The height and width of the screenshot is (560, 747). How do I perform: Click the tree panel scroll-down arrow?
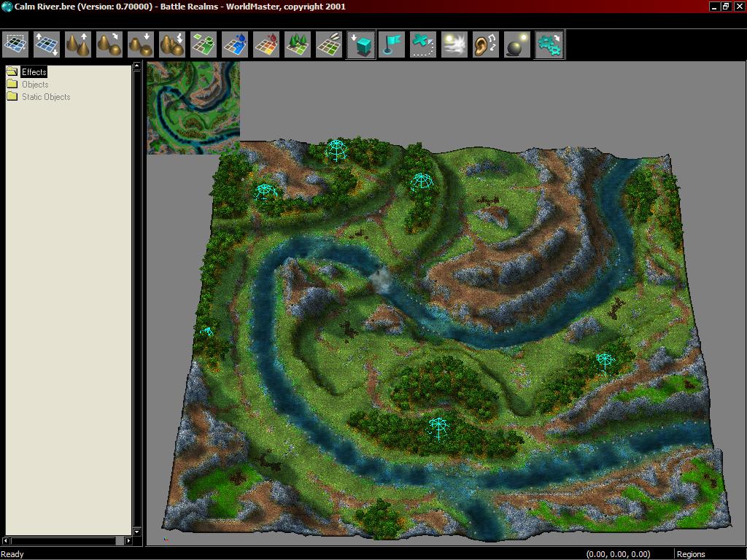click(x=136, y=532)
